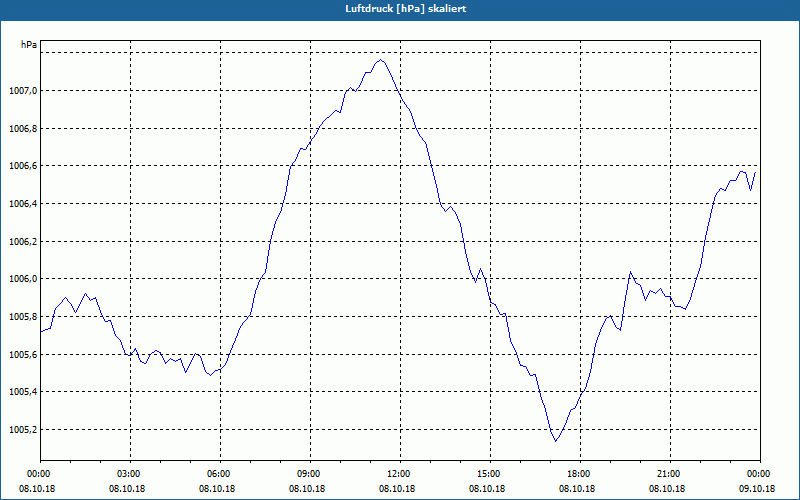Select the 1005,8 pressure axis label

23,317
